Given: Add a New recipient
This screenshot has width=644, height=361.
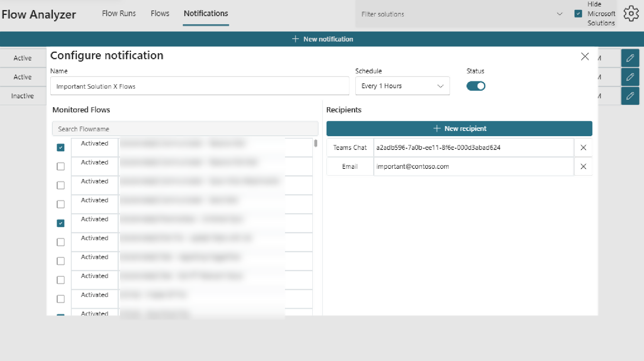Looking at the screenshot, I should point(459,129).
